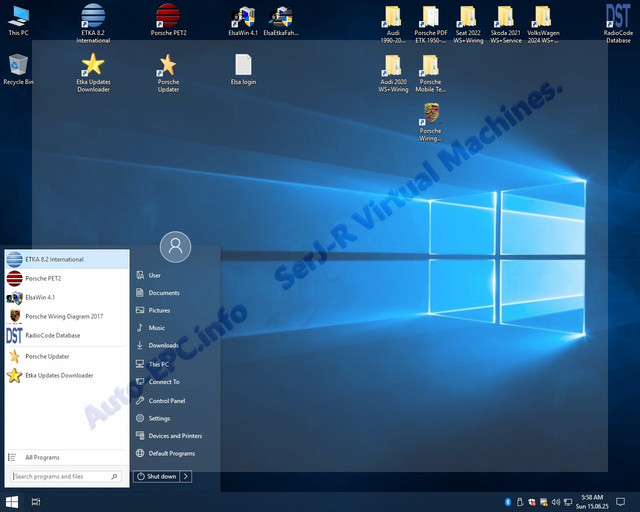Click the Bluetooth tray icon

tap(508, 502)
